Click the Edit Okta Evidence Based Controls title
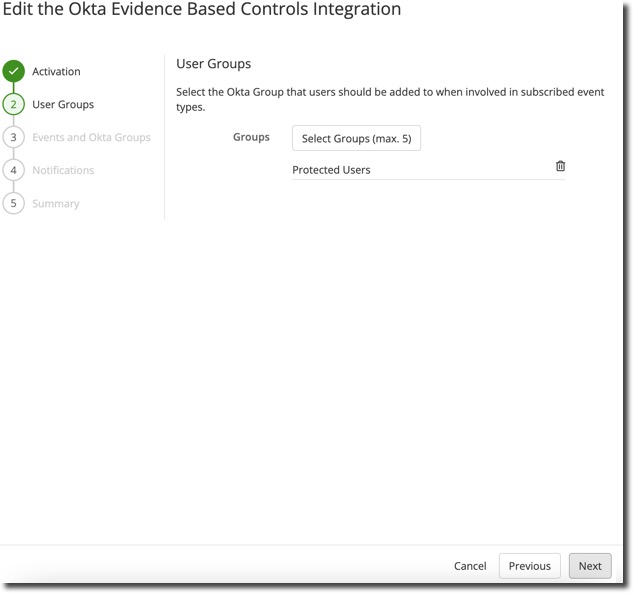Image resolution: width=633 pixels, height=593 pixels. point(202,9)
